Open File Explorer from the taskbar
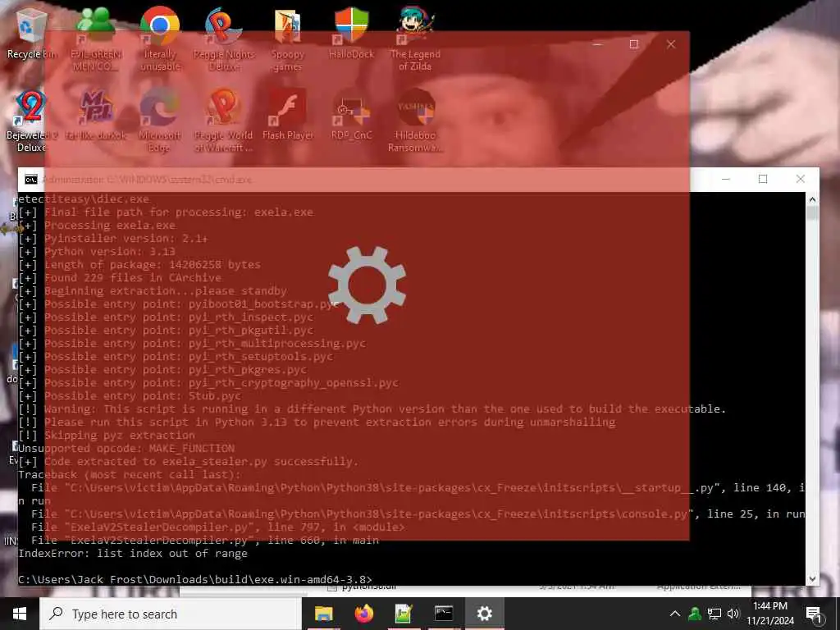This screenshot has width=840, height=630. pos(323,614)
